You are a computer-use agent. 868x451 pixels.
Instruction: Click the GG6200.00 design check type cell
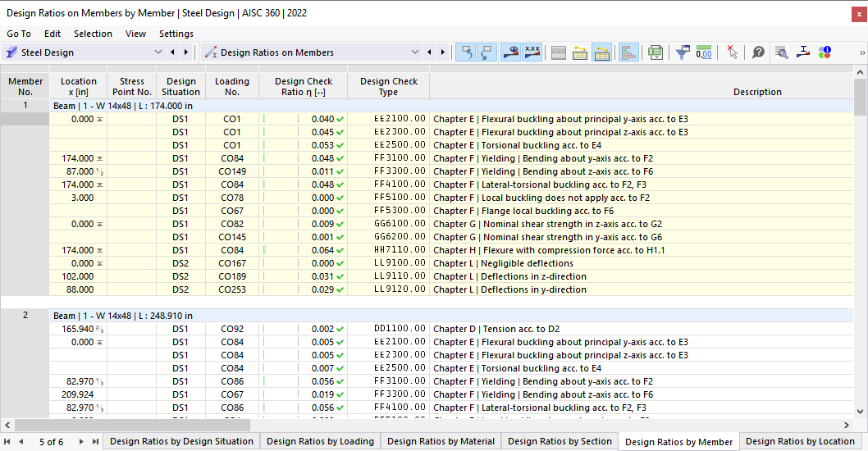click(x=389, y=237)
